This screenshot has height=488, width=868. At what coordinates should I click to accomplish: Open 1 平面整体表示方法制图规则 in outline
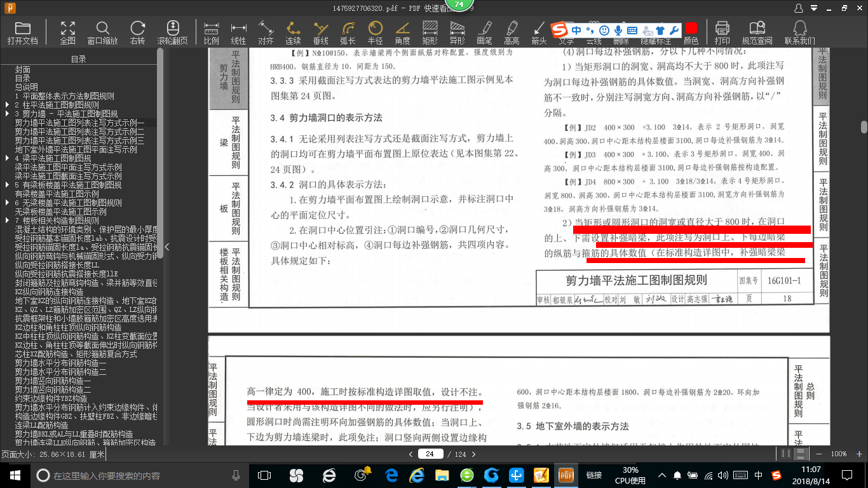[65, 96]
